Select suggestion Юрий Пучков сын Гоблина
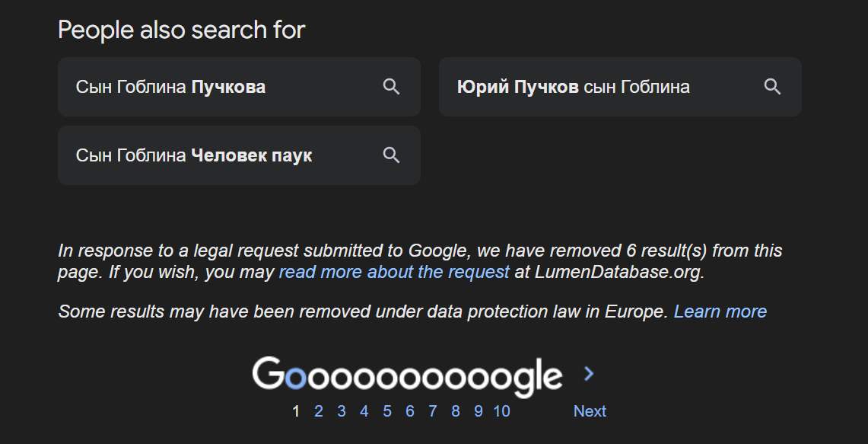 click(x=620, y=87)
